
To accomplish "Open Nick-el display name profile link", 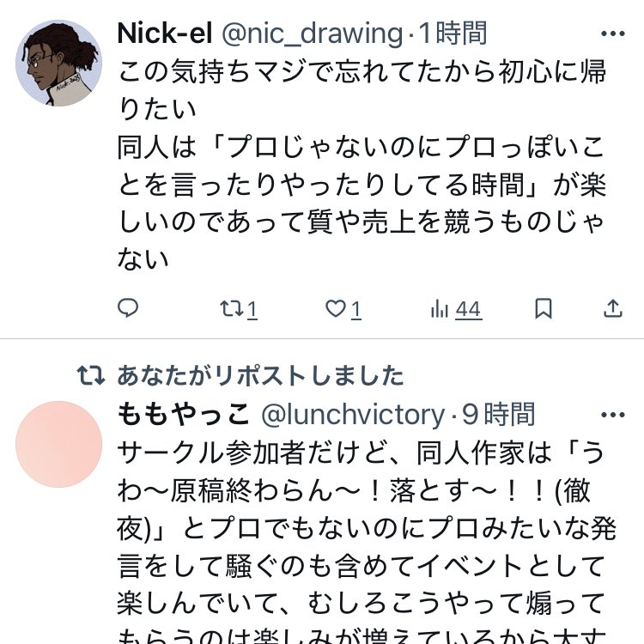I will click(x=166, y=34).
